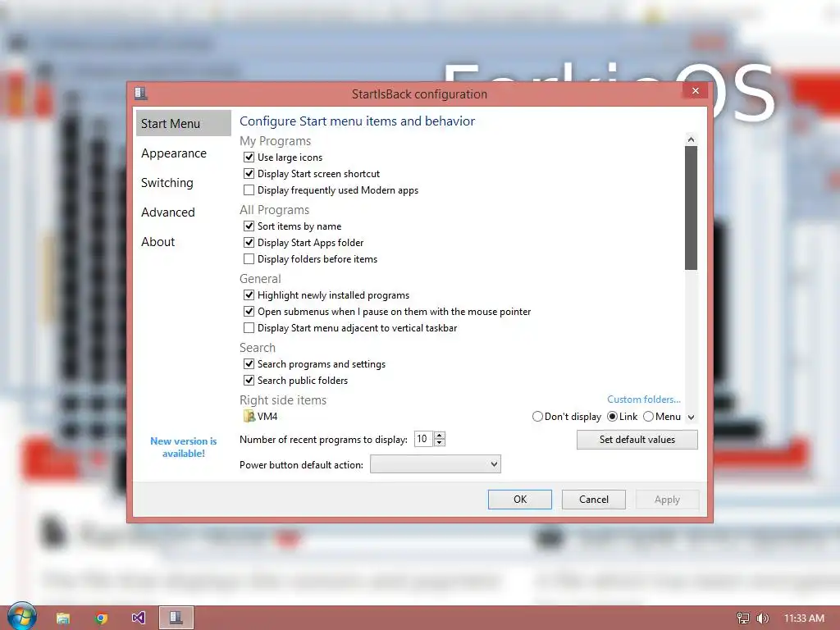840x630 pixels.
Task: Toggle Use large icons checkbox
Action: pos(249,157)
